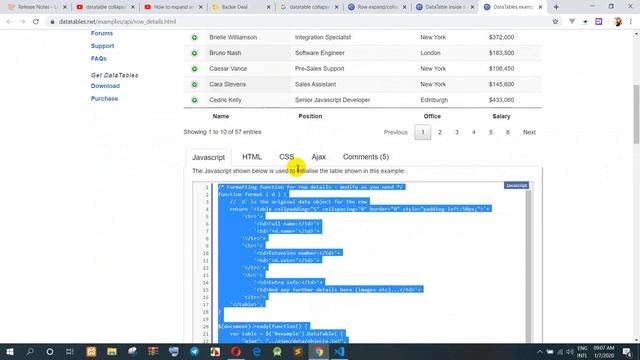Screen dimensions: 640x360
Task: Go to pagination page 2
Action: (440, 132)
